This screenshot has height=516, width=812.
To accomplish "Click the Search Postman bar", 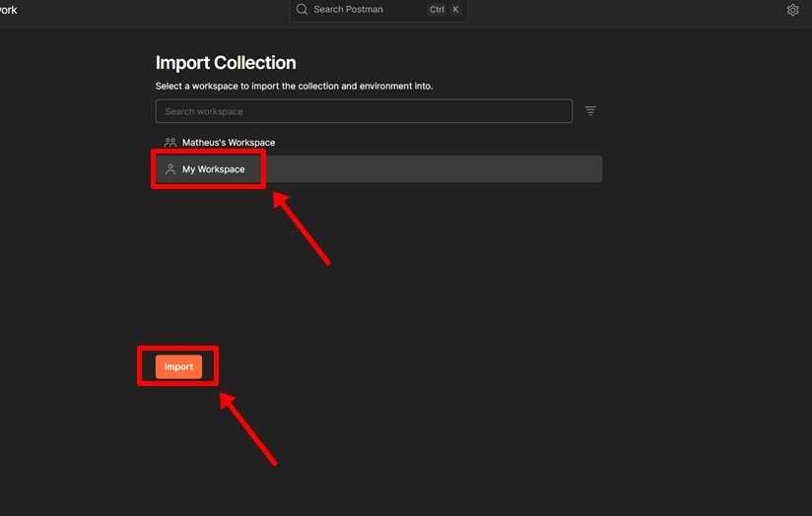I will point(378,10).
